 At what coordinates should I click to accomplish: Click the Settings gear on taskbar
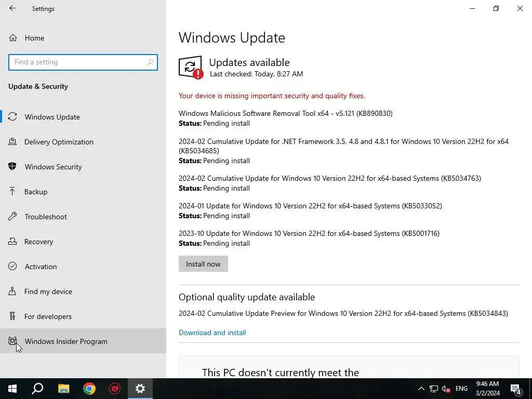pyautogui.click(x=140, y=389)
